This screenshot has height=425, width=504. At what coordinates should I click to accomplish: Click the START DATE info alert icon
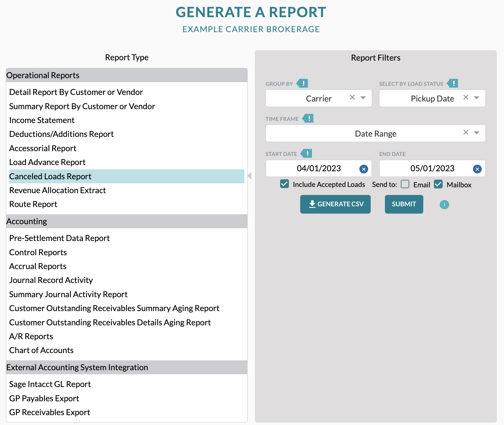pos(307,153)
